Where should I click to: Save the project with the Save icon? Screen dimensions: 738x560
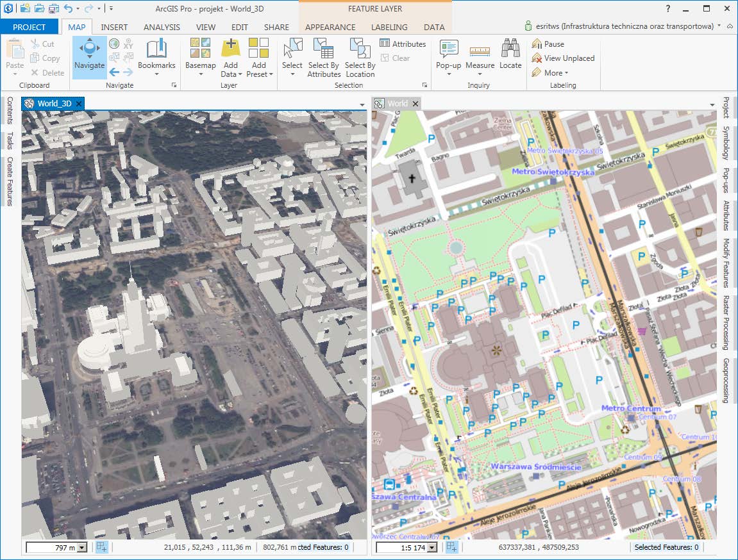point(54,8)
